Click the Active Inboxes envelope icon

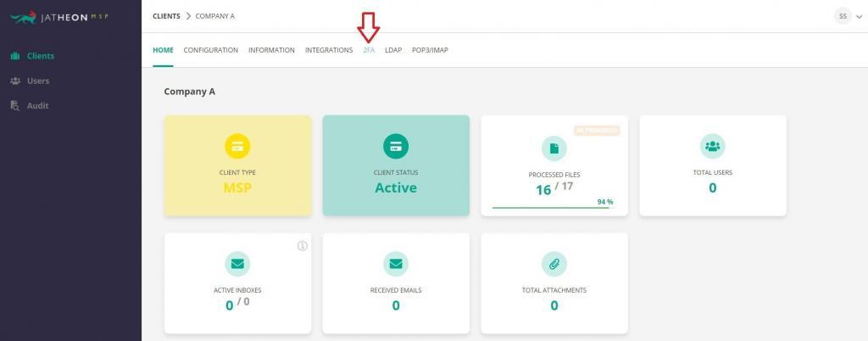[x=237, y=264]
